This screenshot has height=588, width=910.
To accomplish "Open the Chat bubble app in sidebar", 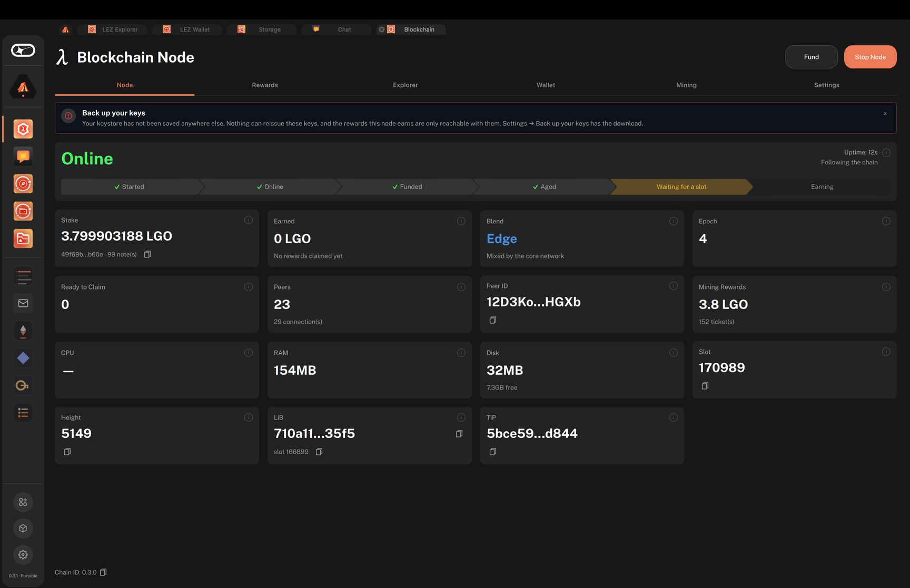I will [x=23, y=156].
